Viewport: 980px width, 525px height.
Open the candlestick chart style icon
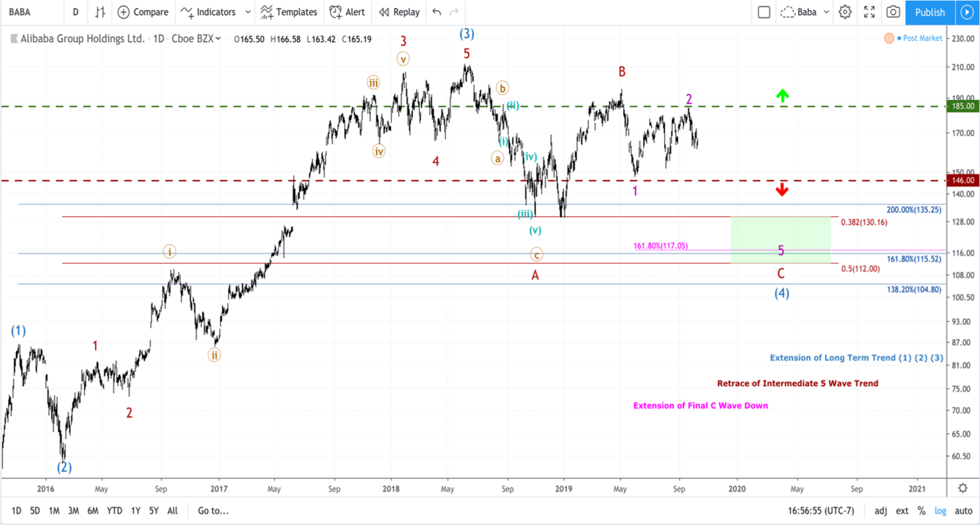click(x=100, y=12)
